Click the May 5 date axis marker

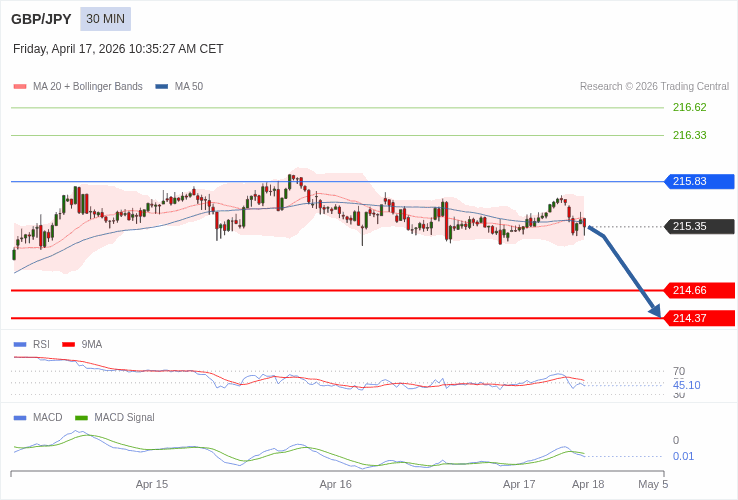click(x=653, y=484)
